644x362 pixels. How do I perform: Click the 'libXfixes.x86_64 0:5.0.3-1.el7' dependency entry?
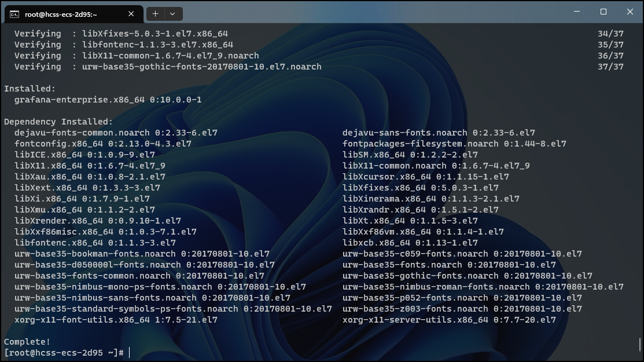tap(421, 188)
